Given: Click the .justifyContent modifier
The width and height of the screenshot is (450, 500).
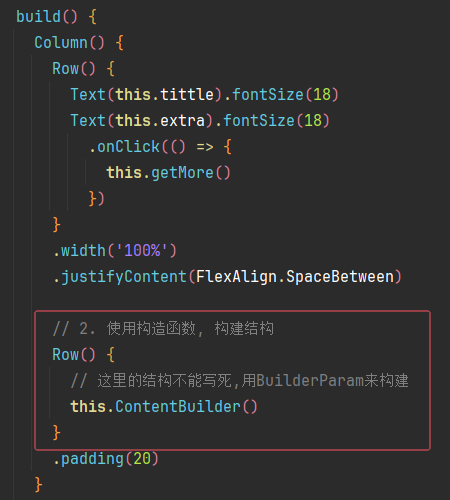Looking at the screenshot, I should click(x=119, y=277).
